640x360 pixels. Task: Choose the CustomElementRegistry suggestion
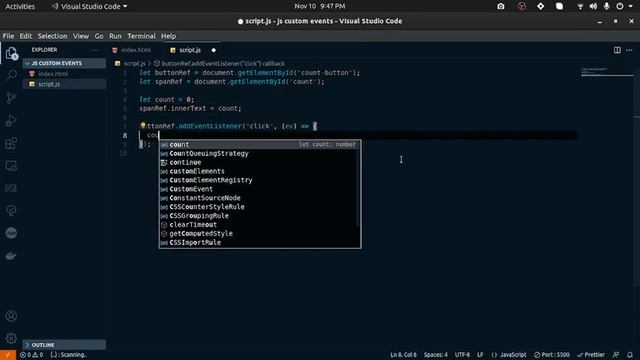[x=260, y=180]
